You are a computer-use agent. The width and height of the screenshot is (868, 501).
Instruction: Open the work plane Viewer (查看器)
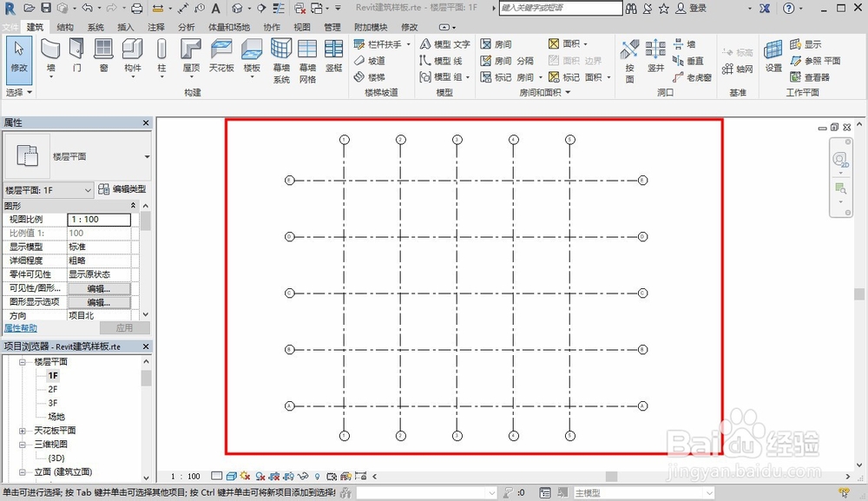point(810,77)
